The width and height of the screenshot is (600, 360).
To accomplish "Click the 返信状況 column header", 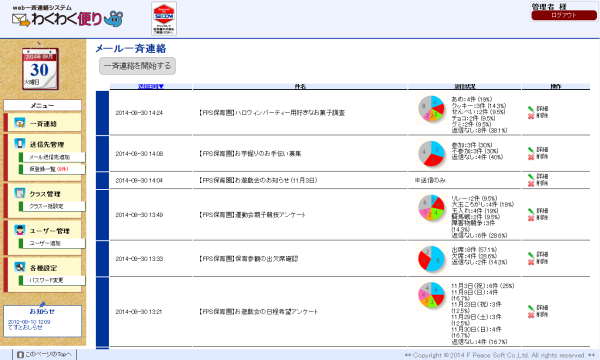I will (x=465, y=87).
